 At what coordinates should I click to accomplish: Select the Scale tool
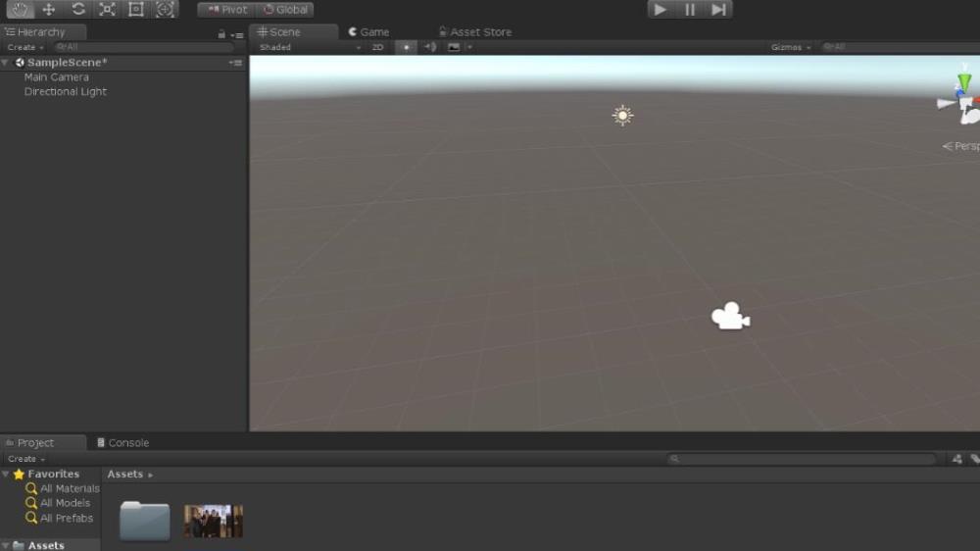click(x=107, y=10)
